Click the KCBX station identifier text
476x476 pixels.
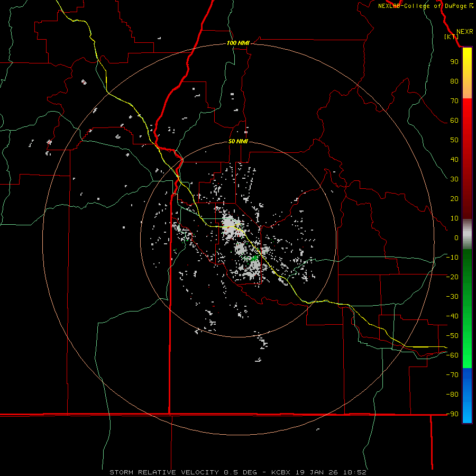coord(280,472)
